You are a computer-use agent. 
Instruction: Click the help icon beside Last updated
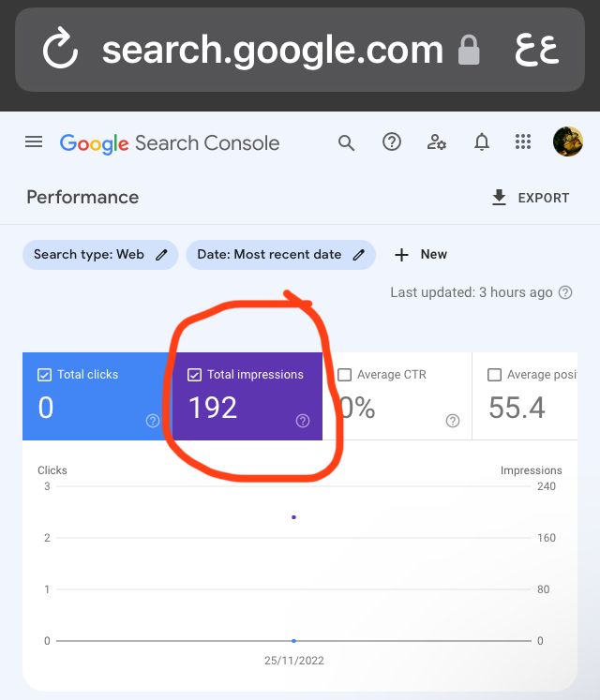pyautogui.click(x=565, y=292)
